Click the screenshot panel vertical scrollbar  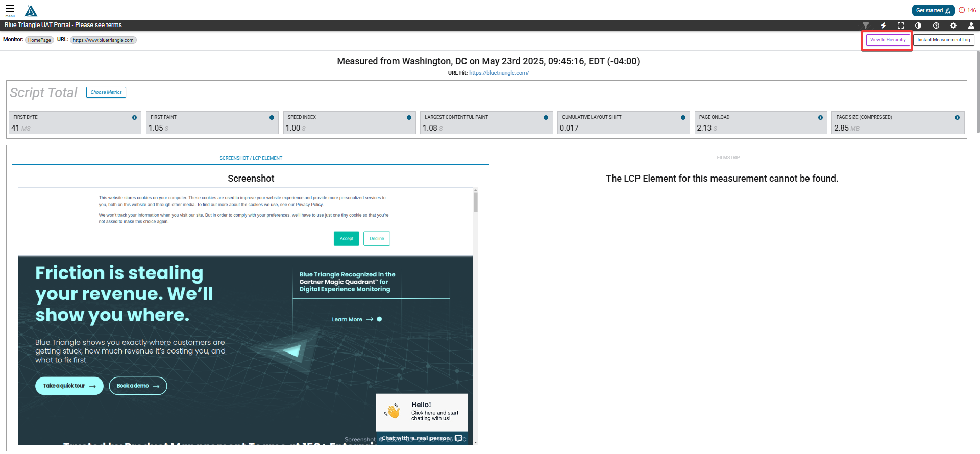pos(475,316)
